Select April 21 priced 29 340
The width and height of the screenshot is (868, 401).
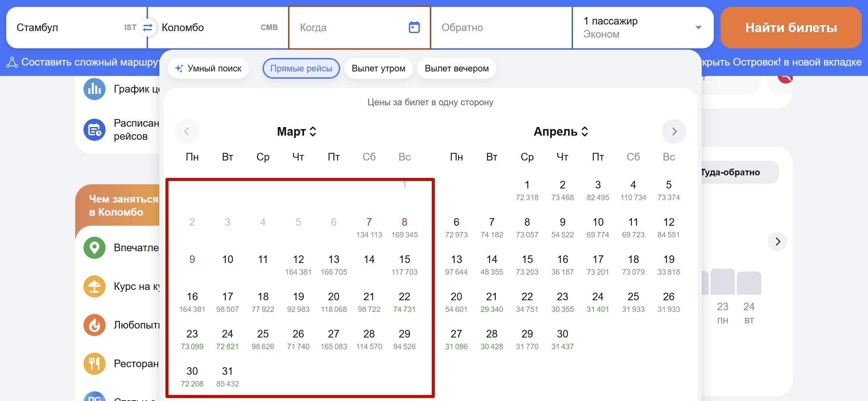[492, 302]
